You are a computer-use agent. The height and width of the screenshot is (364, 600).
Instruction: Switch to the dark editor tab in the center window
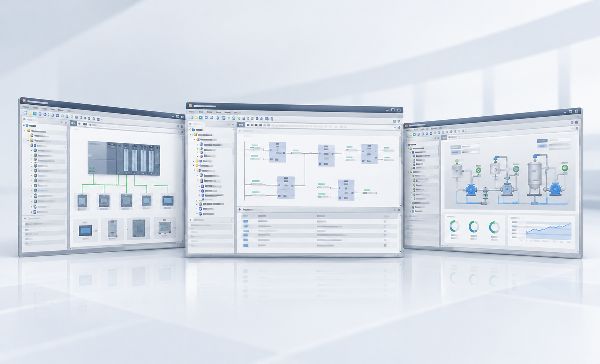pos(241,125)
